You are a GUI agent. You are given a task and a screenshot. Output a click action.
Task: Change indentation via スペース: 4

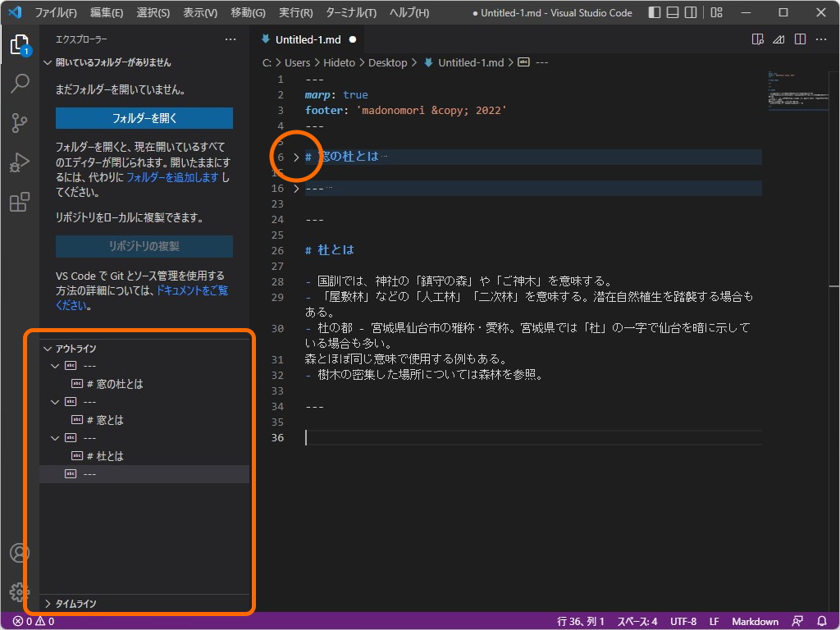tap(637, 622)
